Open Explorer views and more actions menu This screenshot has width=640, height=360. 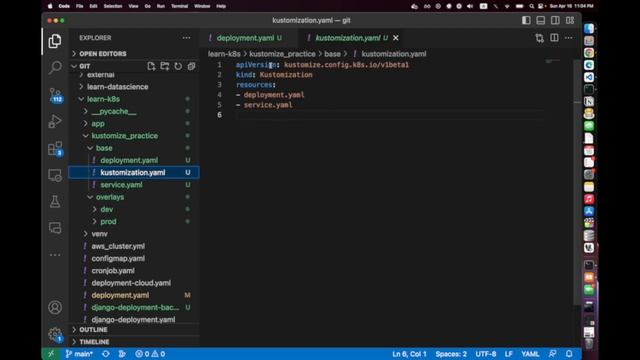[x=186, y=38]
